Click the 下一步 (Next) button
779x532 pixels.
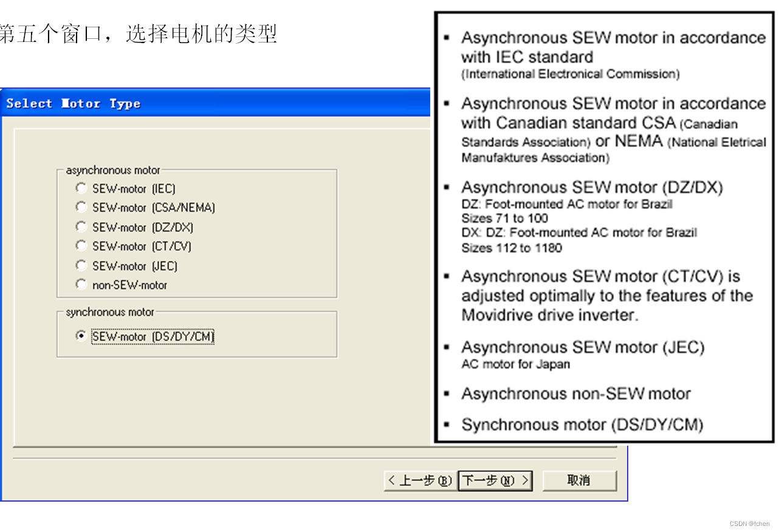tap(495, 480)
